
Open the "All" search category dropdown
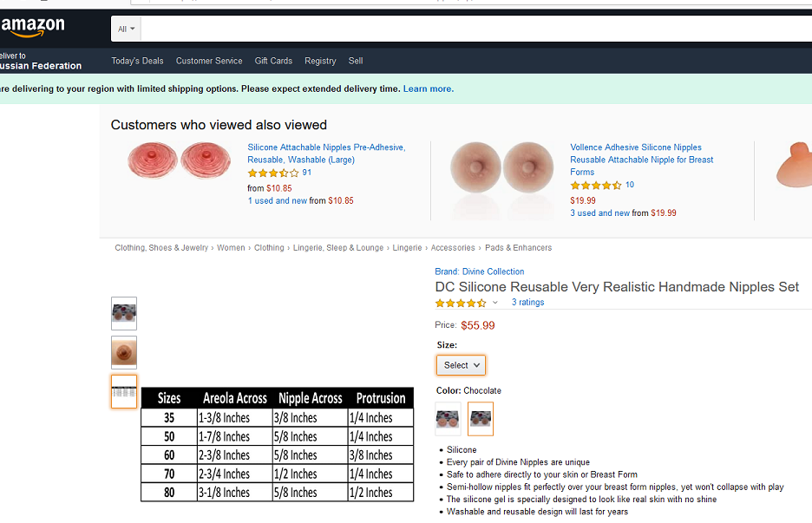(x=127, y=29)
